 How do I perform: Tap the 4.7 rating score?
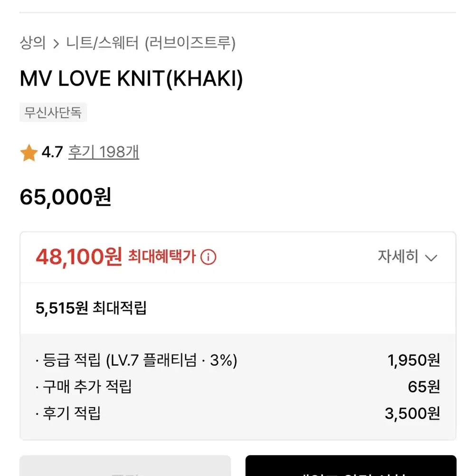[x=52, y=152]
